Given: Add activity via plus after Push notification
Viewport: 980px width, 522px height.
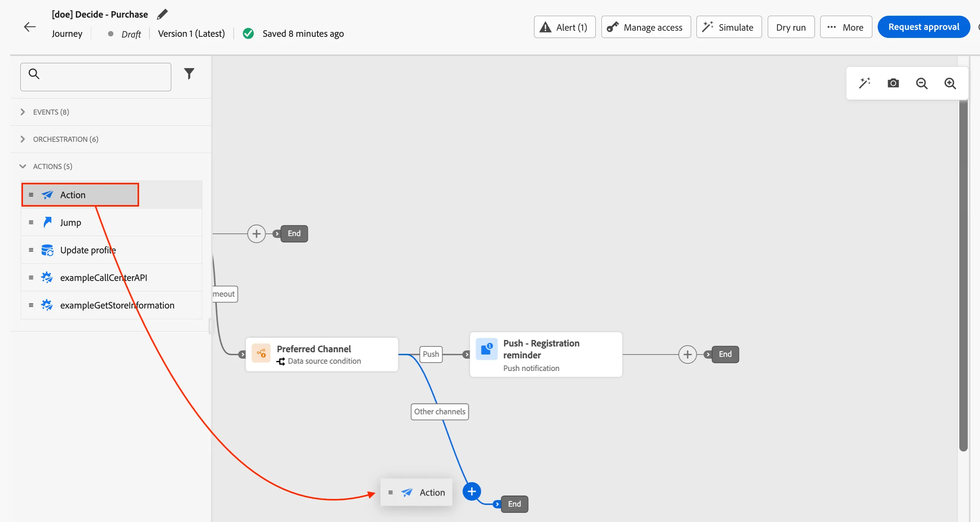Looking at the screenshot, I should (687, 355).
